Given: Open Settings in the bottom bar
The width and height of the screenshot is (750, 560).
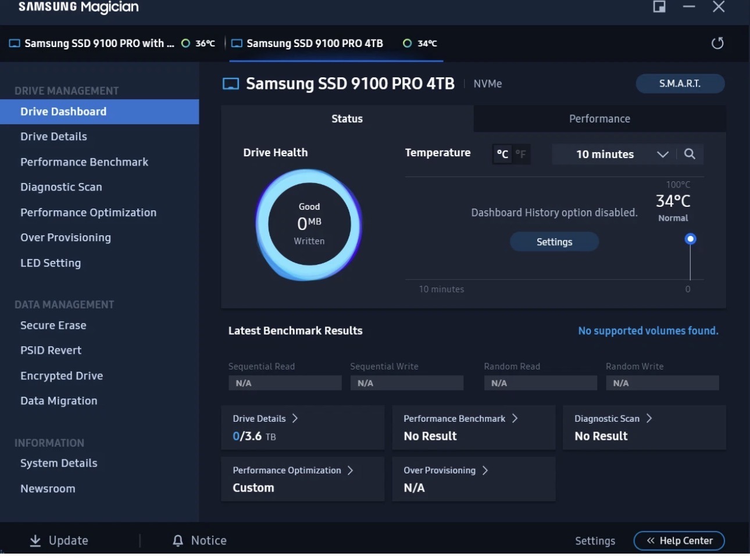Looking at the screenshot, I should click(x=595, y=541).
